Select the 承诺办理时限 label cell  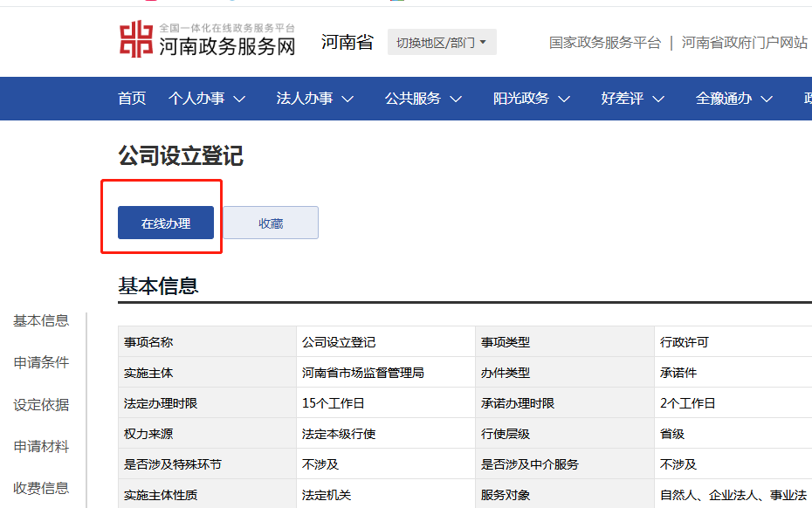pos(564,403)
